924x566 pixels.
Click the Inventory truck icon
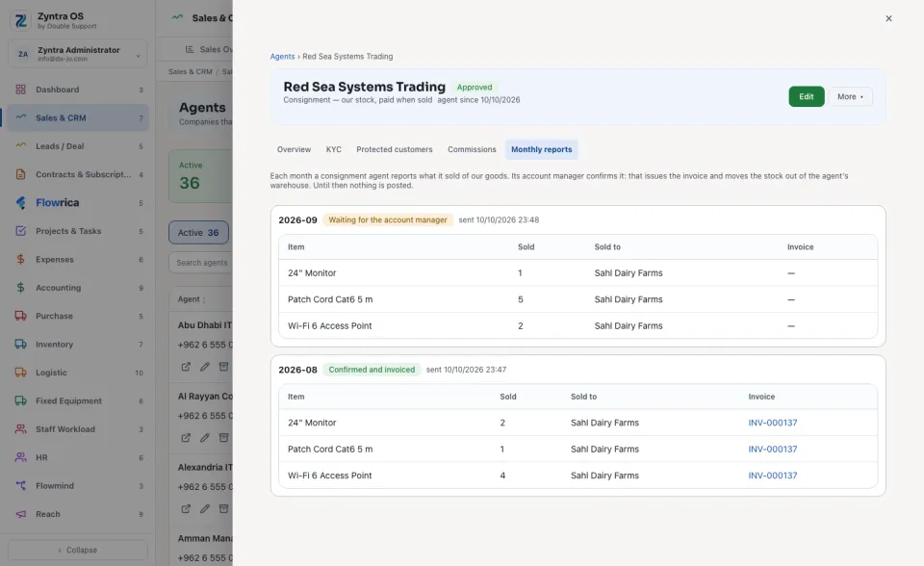coord(20,344)
